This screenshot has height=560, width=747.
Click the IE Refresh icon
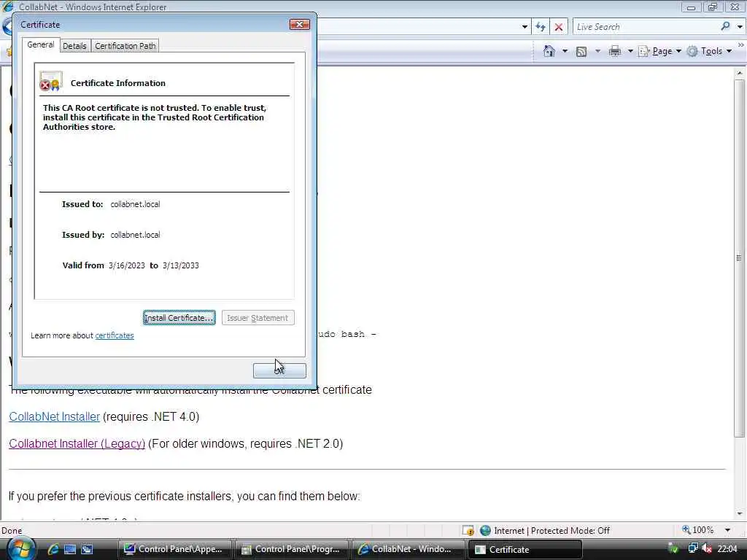(541, 27)
